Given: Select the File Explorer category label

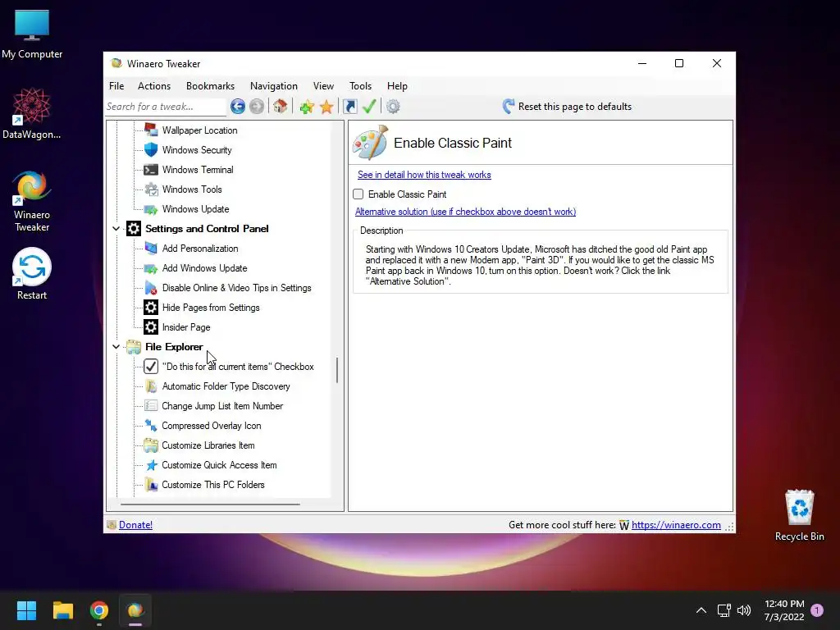Looking at the screenshot, I should pos(174,347).
